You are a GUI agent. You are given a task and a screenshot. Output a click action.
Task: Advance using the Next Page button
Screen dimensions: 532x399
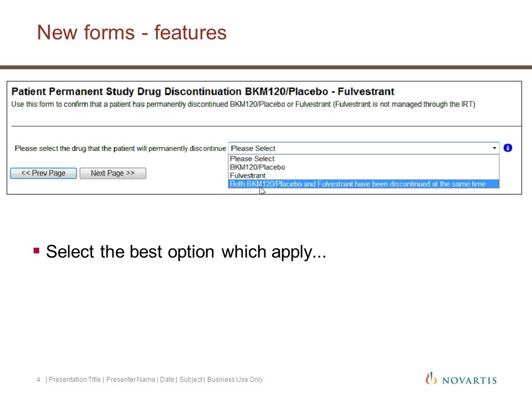112,173
